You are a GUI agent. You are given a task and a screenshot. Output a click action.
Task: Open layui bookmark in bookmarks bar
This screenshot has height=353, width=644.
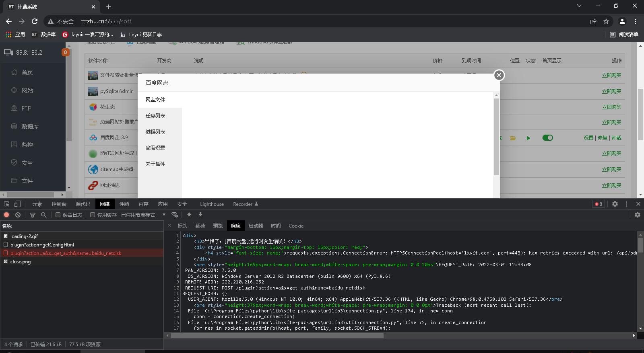click(88, 35)
